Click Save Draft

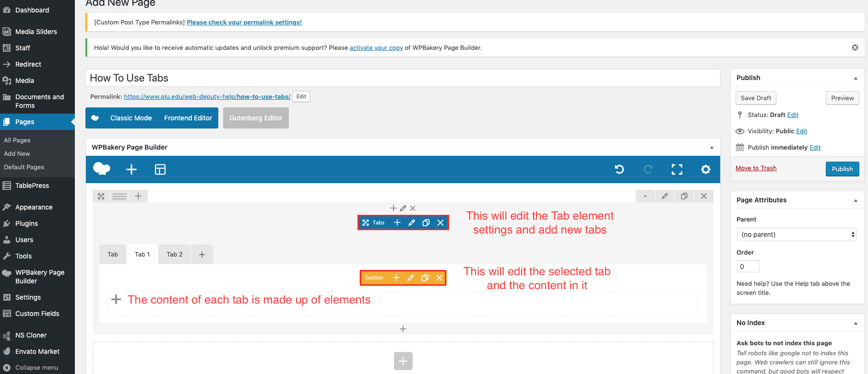[756, 98]
